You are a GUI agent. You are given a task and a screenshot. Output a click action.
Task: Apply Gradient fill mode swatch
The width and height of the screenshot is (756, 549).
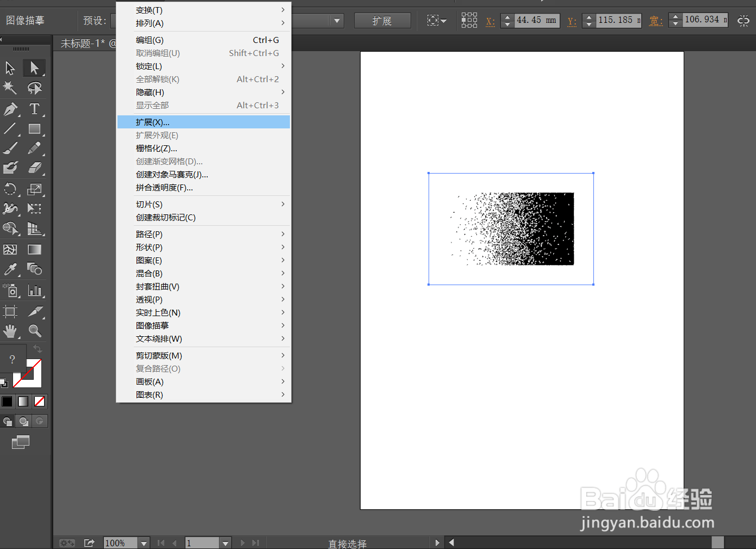23,402
